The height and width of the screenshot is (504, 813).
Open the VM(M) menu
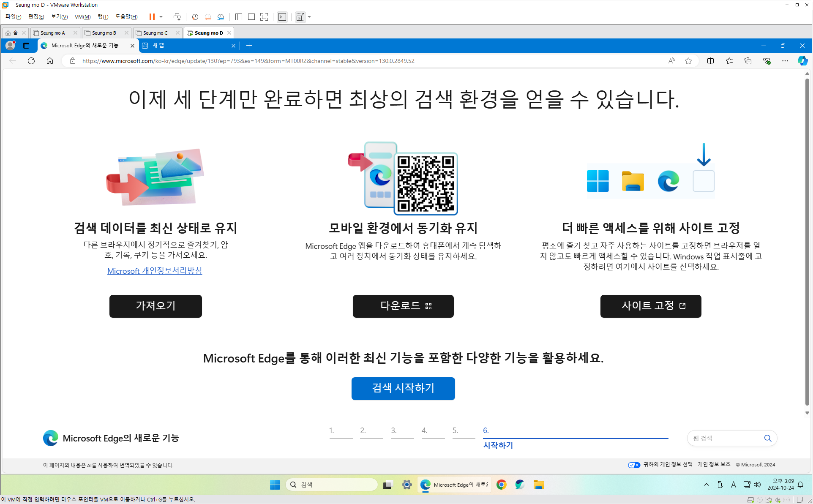tap(82, 17)
